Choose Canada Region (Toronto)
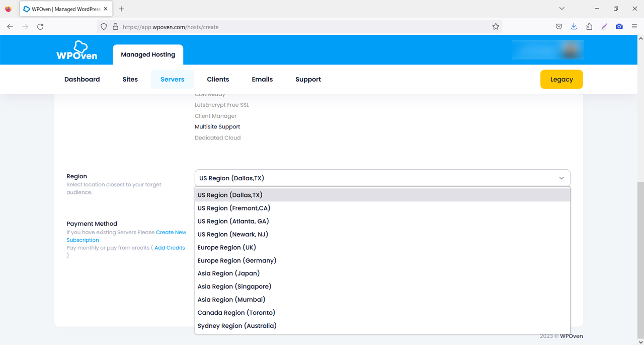644x345 pixels. tap(382, 313)
